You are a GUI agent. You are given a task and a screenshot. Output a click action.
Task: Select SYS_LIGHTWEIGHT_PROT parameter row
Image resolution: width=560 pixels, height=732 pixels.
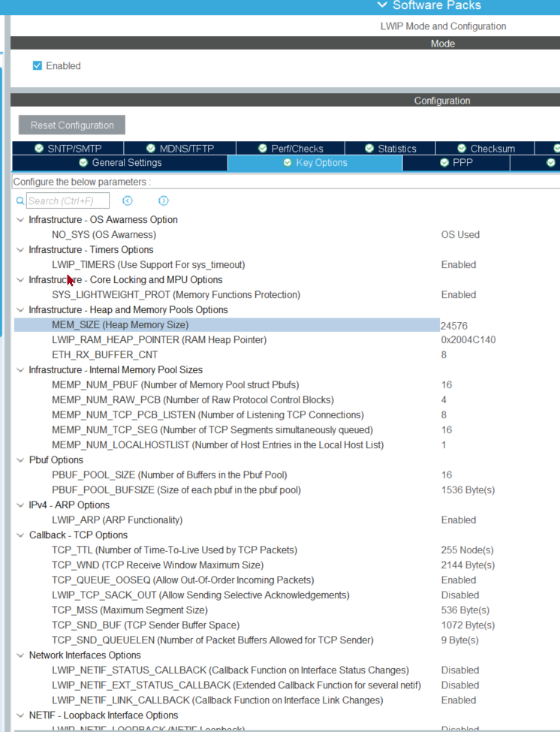176,295
